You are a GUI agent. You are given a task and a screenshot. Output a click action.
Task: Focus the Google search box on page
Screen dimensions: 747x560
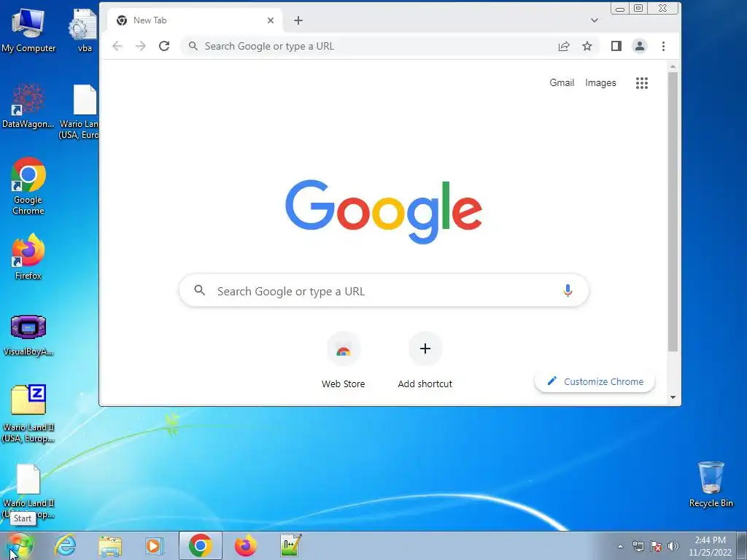(384, 291)
